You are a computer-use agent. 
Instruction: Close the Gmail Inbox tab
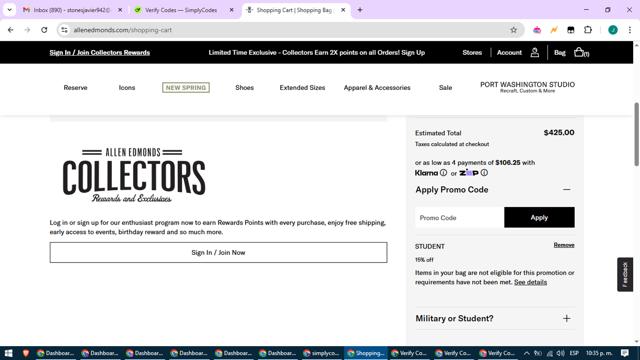(120, 10)
